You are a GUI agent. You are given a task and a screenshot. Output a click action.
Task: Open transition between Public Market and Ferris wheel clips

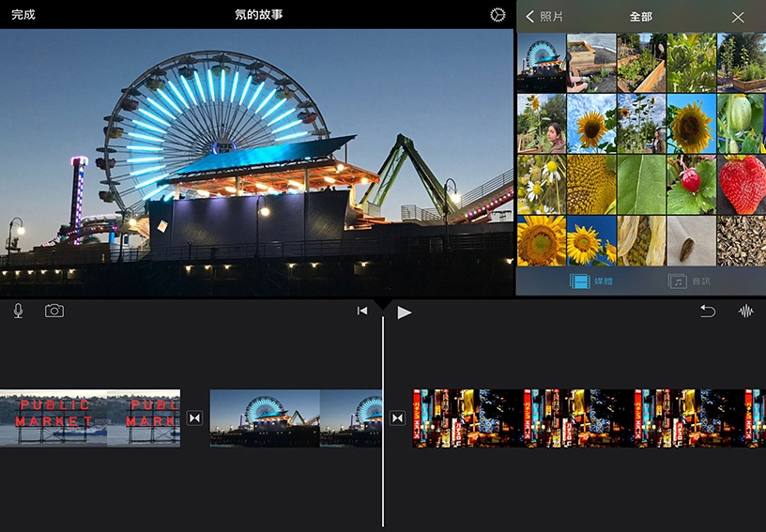click(x=194, y=418)
